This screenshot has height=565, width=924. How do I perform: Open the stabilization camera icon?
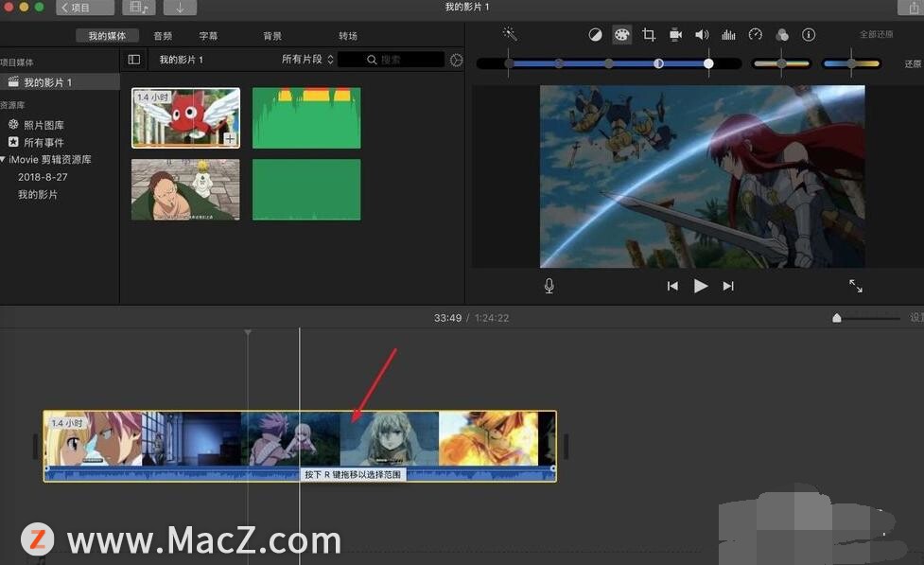(675, 35)
